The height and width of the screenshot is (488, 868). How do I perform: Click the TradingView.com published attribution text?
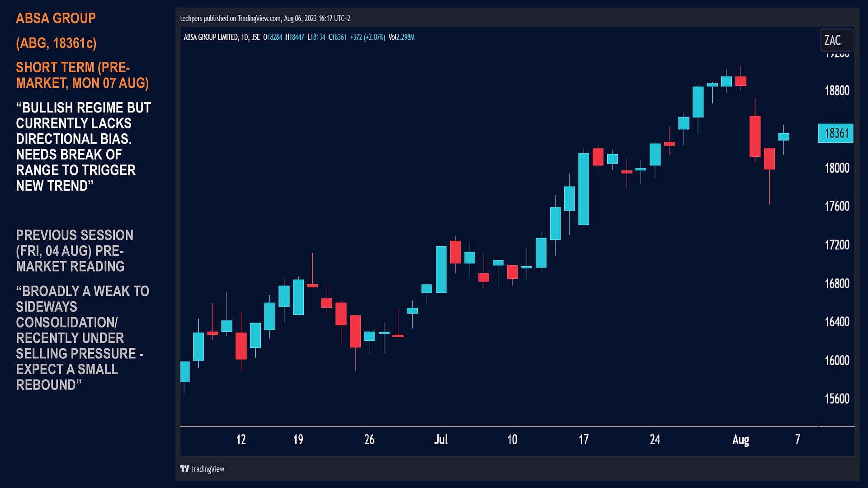[265, 18]
